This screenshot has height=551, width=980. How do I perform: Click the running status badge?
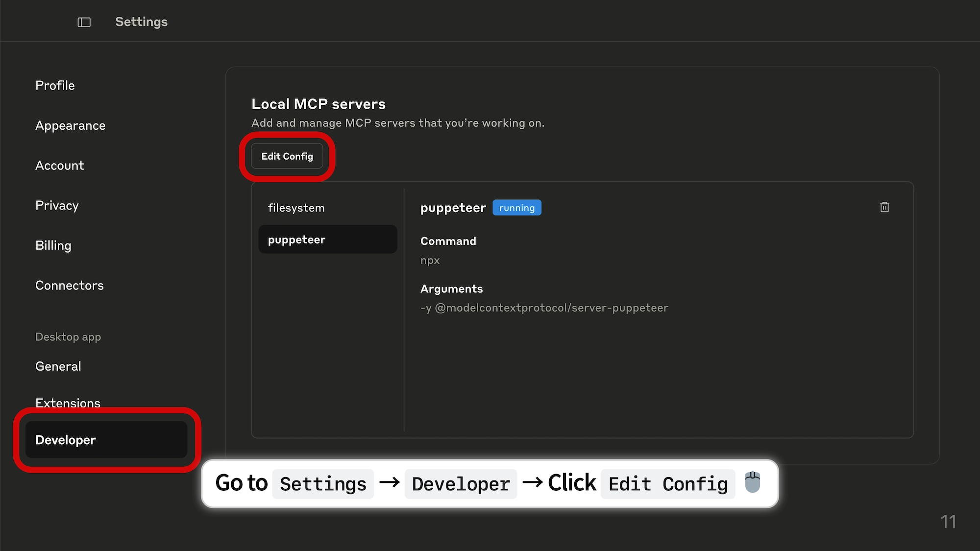[516, 208]
